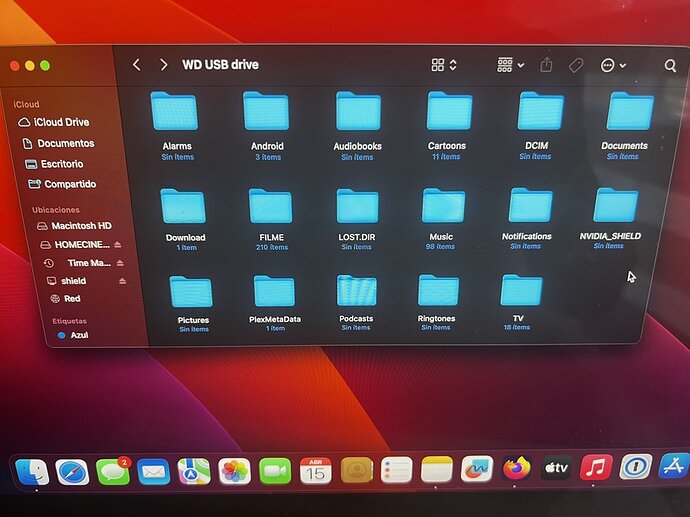
Task: Click the Ubicaciones section header
Action: pos(55,210)
